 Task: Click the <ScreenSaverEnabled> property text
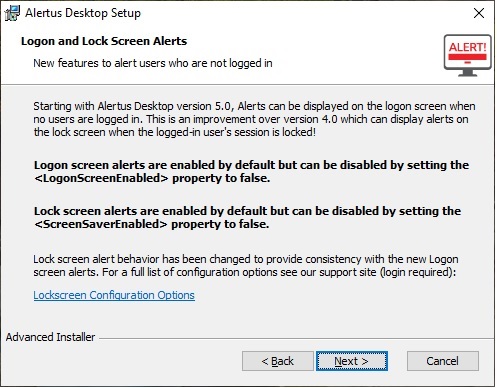(101, 224)
